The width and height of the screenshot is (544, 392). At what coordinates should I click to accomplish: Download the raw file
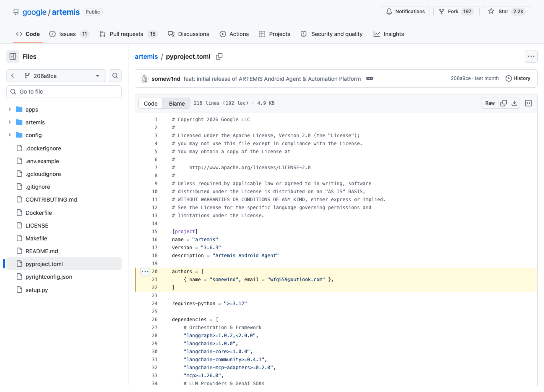514,103
